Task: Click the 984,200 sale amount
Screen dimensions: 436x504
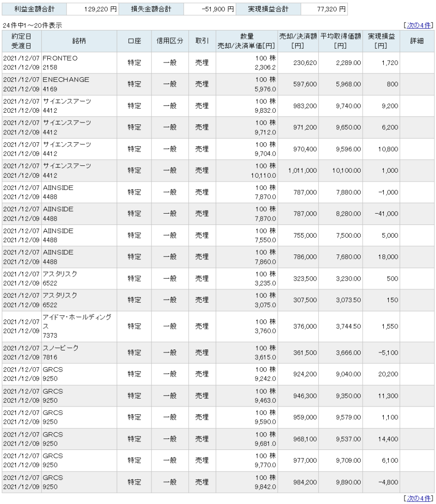Action: coord(305,482)
